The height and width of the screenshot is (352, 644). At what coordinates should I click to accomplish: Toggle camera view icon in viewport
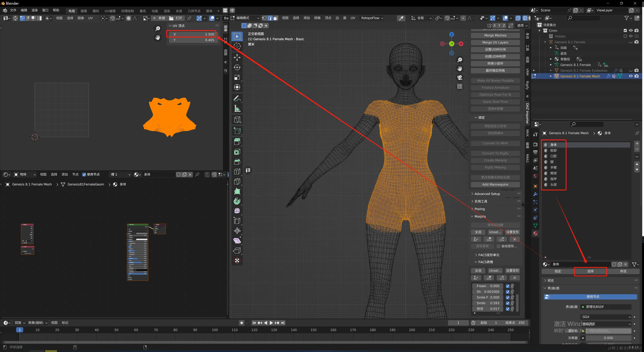(x=460, y=78)
